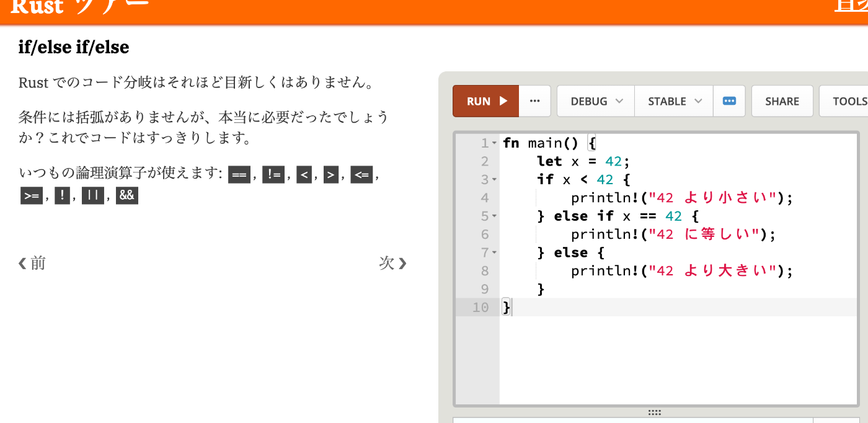The image size is (868, 423).
Task: Open the blue advanced options ellipsis button
Action: pyautogui.click(x=729, y=101)
